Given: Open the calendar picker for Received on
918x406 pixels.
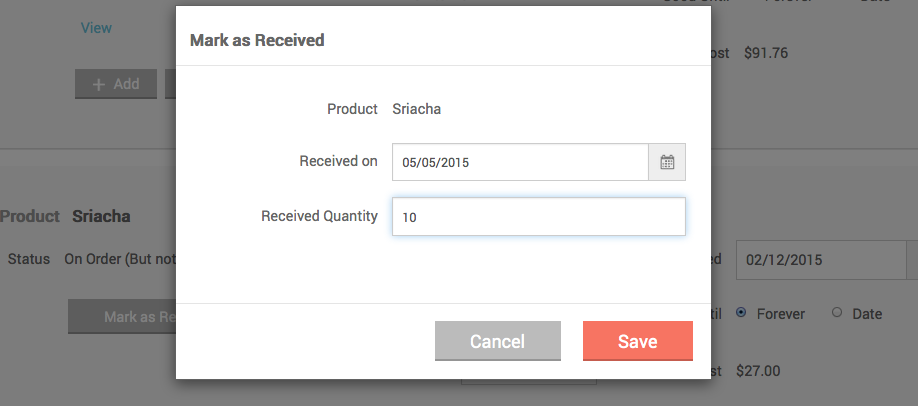Looking at the screenshot, I should point(667,162).
